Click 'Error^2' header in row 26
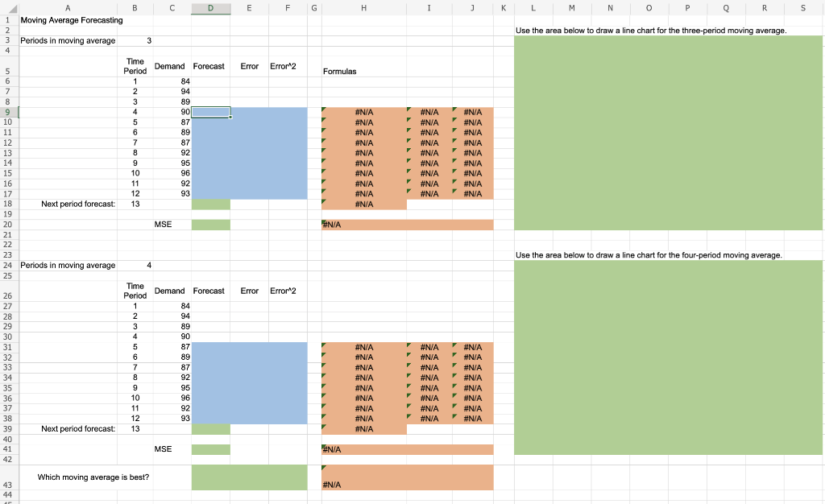Viewport: 825px width, 504px height. pyautogui.click(x=283, y=291)
